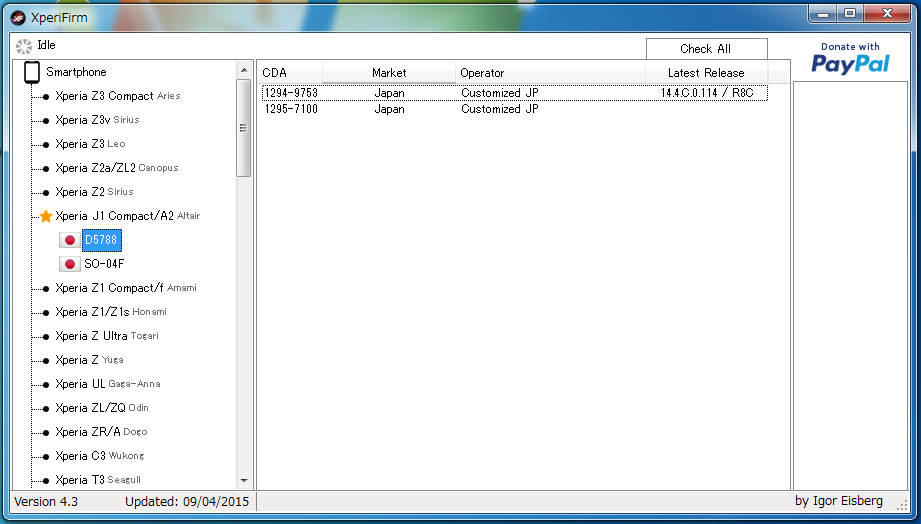Screen dimensions: 921x524
Task: Click the Japan market cell of 1294-9753
Action: [x=389, y=93]
